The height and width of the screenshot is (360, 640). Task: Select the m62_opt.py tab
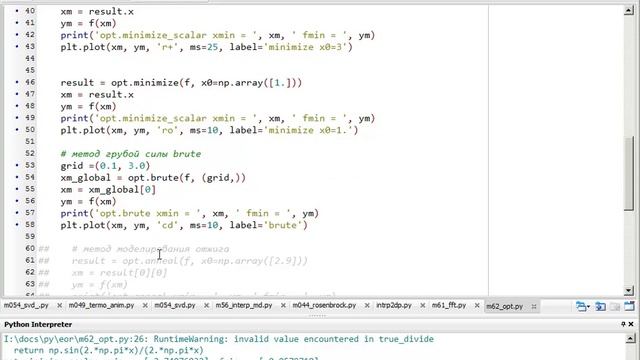click(504, 306)
